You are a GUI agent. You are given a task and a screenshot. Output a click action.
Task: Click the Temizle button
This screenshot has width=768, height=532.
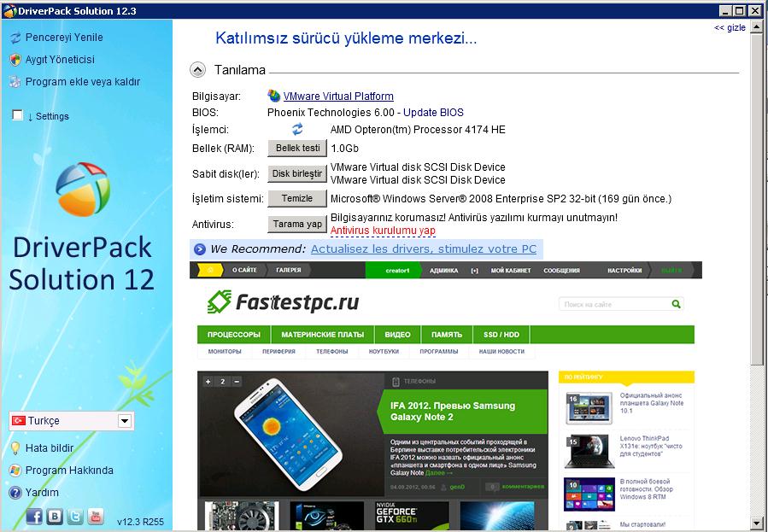pyautogui.click(x=297, y=199)
